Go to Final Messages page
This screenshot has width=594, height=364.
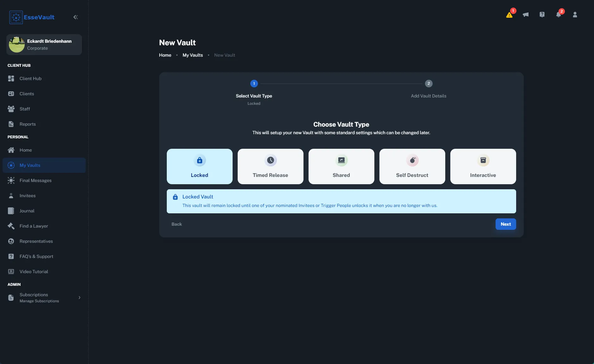click(x=44, y=180)
